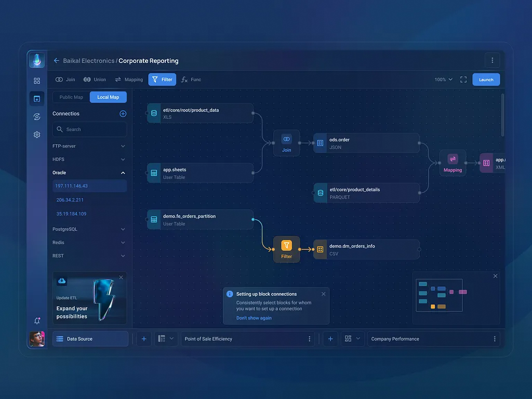Select the etl/core/product_details PARQUET node icon
This screenshot has width=532, height=399.
click(x=320, y=193)
